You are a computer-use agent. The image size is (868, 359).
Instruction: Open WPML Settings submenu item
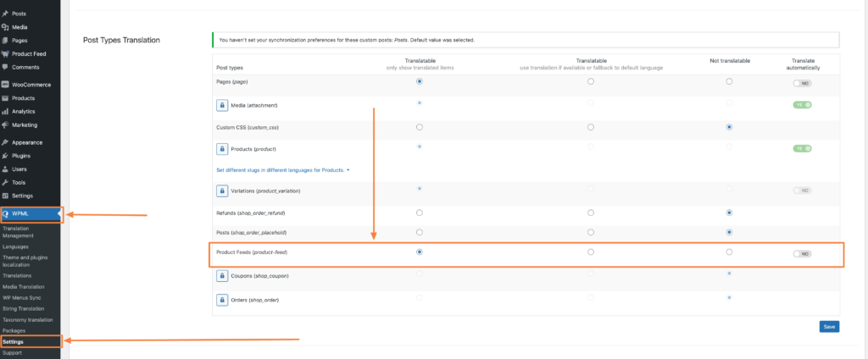point(13,342)
